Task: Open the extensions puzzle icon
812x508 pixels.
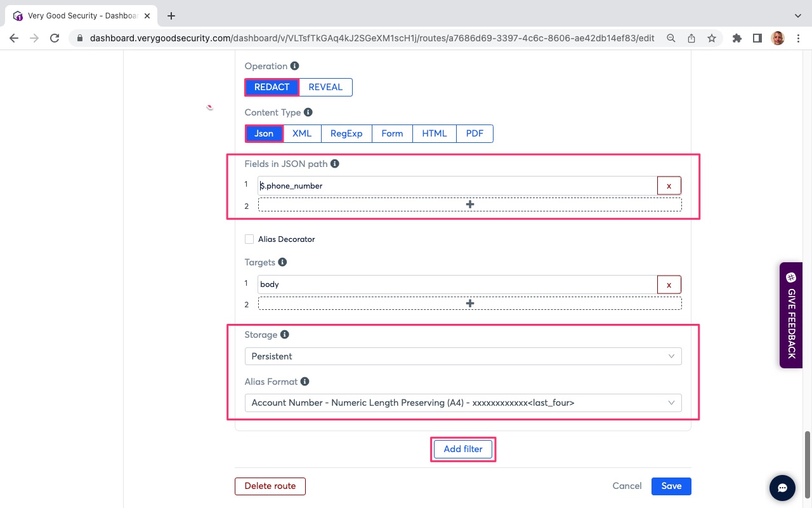Action: click(x=737, y=38)
